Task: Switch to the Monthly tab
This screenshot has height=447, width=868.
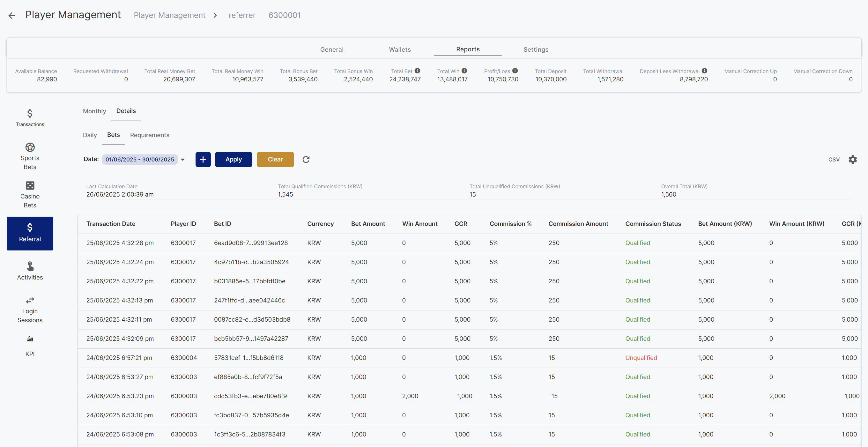Action: [x=94, y=111]
